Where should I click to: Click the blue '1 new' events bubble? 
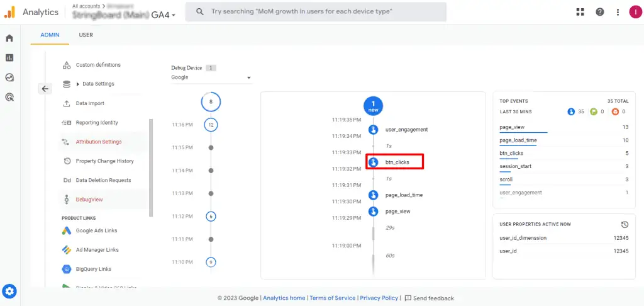coord(373,106)
